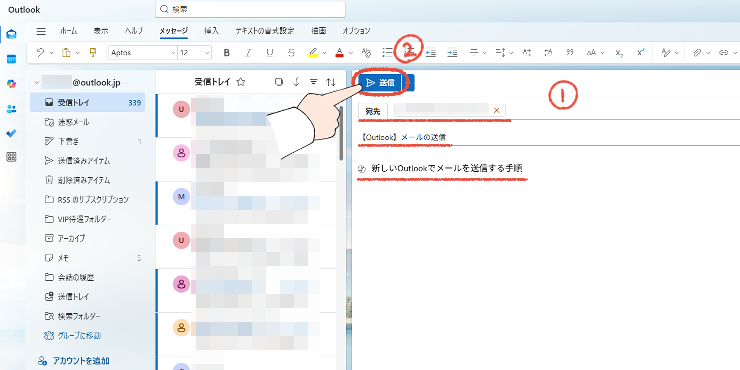Screen dimensions: 740x370
Task: Toggle italic formatting
Action: click(x=248, y=53)
